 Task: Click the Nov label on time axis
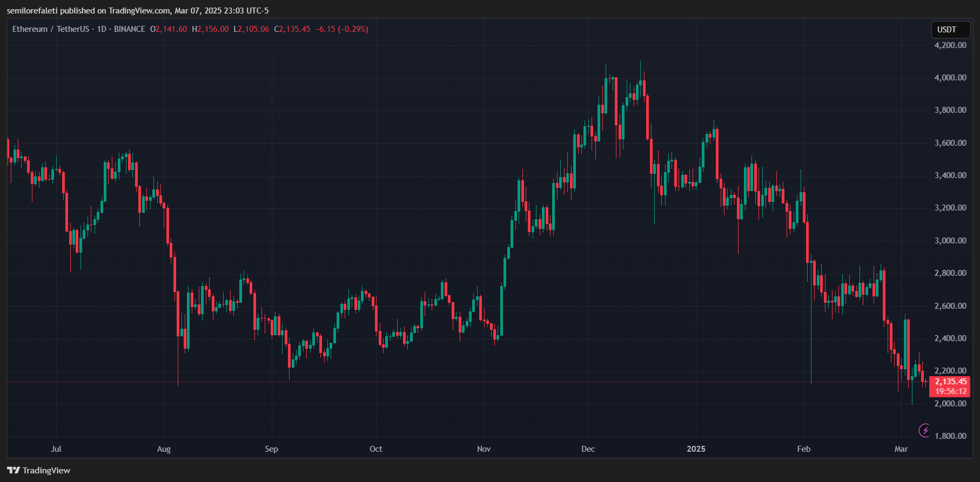point(484,449)
